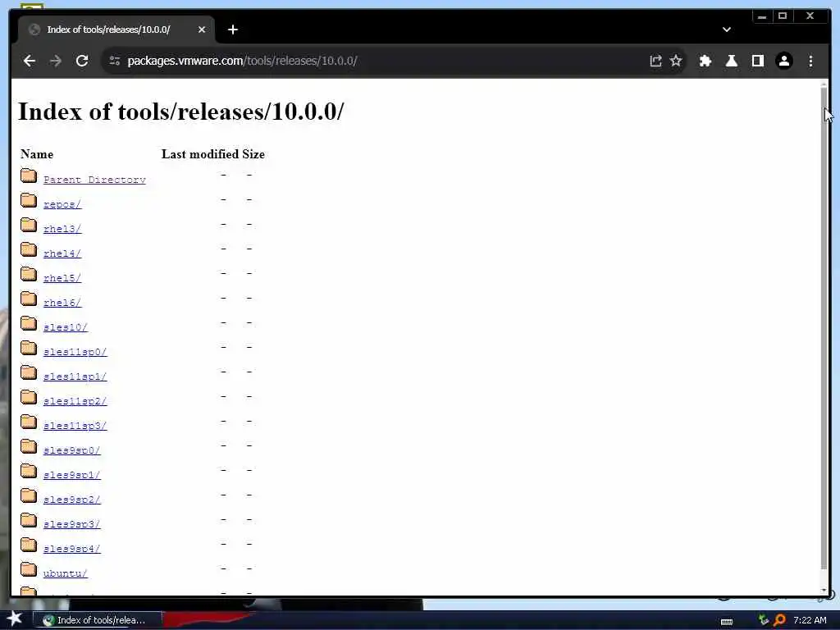Select the Index of tools/releases/10.0.0 tab

click(116, 30)
